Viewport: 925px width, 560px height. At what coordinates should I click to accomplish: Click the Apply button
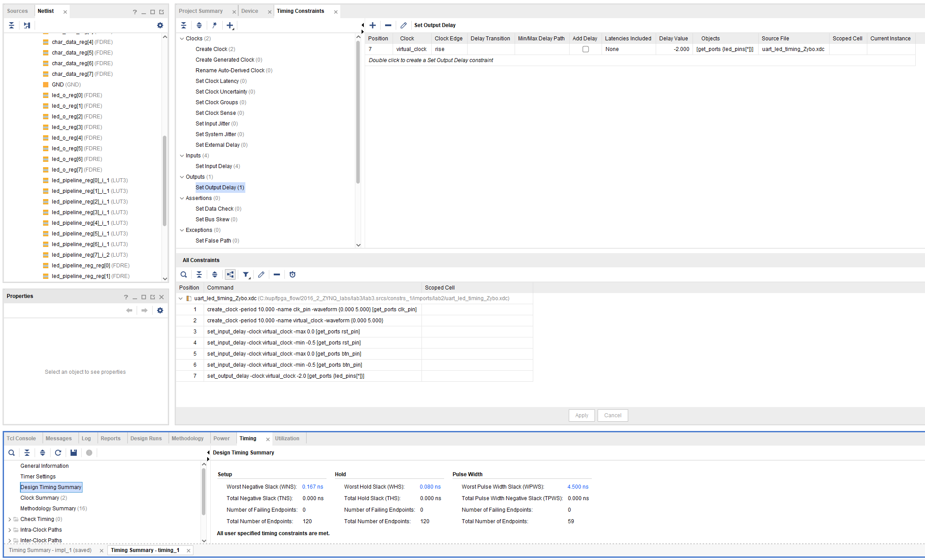(581, 415)
